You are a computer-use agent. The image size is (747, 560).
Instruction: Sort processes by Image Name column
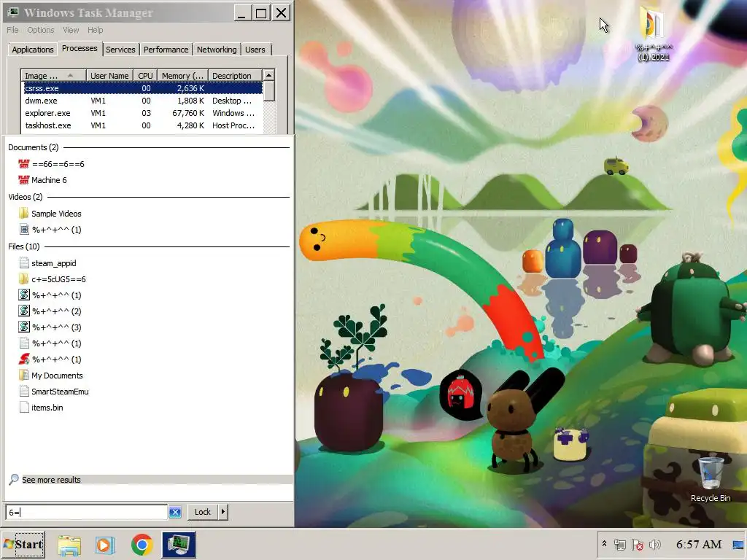(x=53, y=76)
